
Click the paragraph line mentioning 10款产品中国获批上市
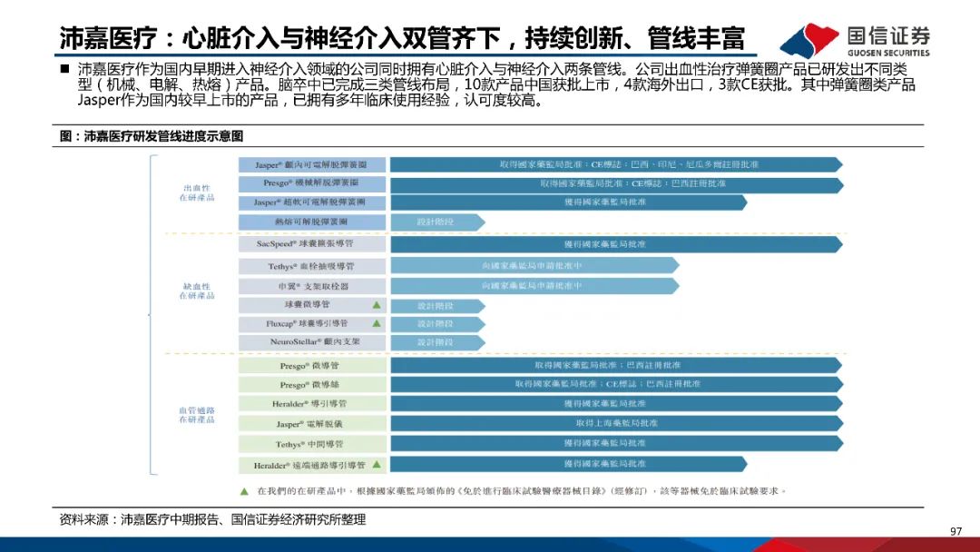pyautogui.click(x=497, y=84)
